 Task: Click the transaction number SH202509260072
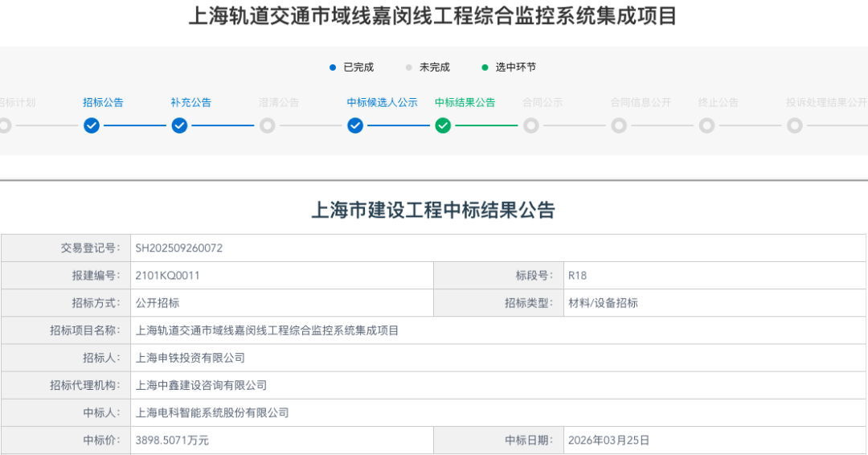(178, 248)
